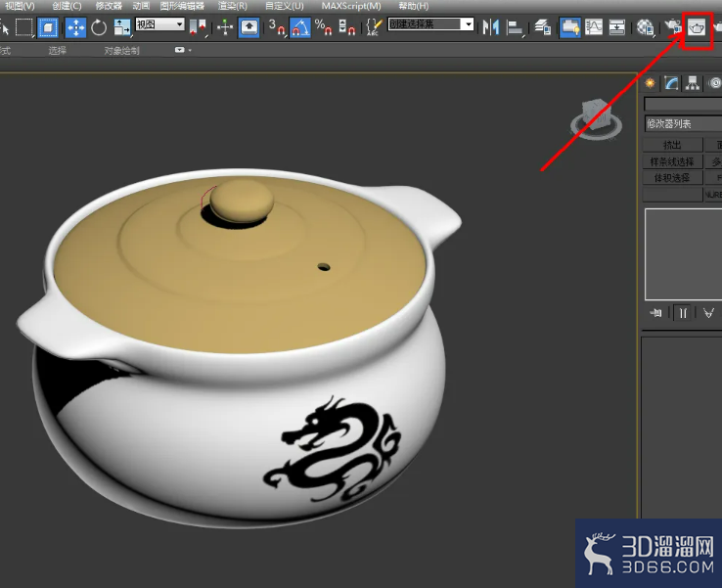Screen dimensions: 722x588
Task: Open the Curve Editor icon
Action: (x=594, y=27)
